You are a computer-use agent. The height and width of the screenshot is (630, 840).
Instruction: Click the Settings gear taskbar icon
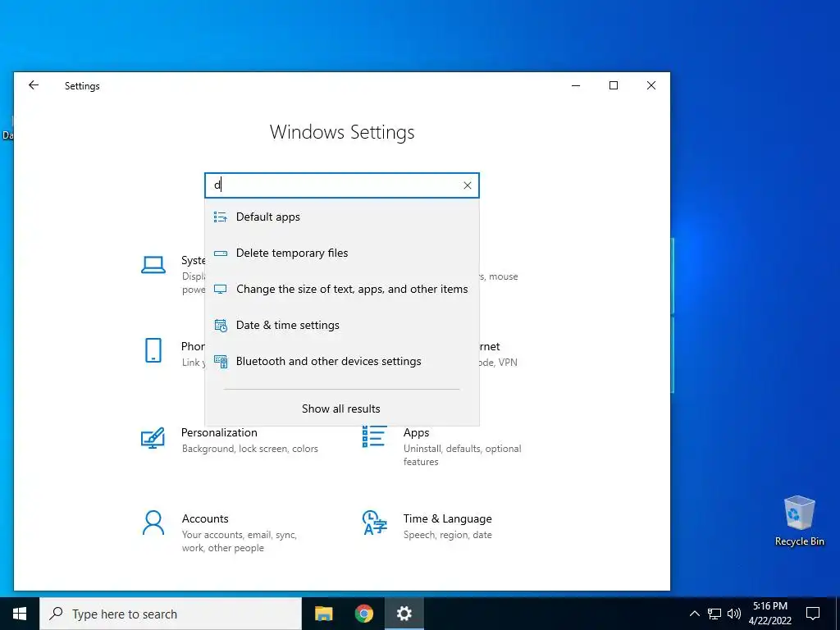[404, 614]
